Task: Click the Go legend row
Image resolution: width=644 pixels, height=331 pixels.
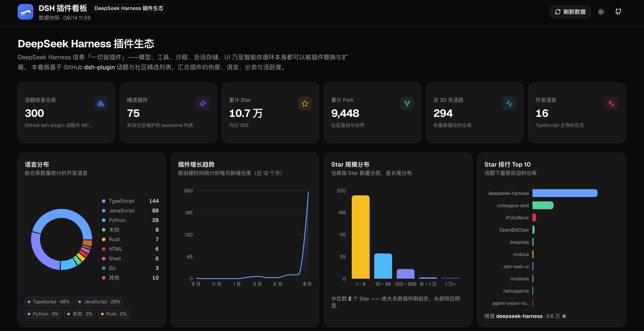Action: coord(130,268)
